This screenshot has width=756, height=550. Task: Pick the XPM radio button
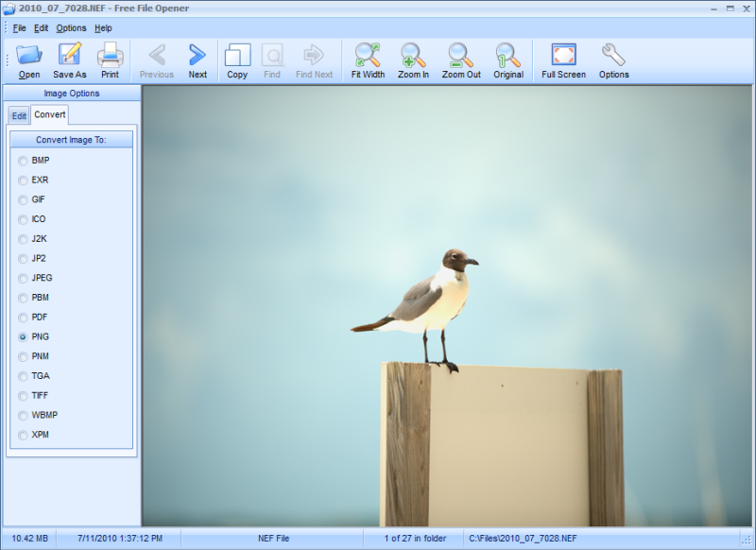click(x=23, y=436)
